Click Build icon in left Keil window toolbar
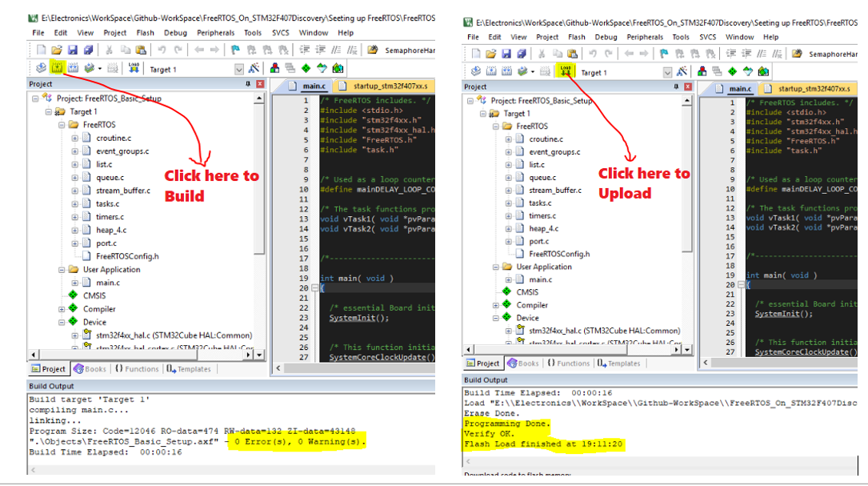Screen dimensions: 868x486 57,67
